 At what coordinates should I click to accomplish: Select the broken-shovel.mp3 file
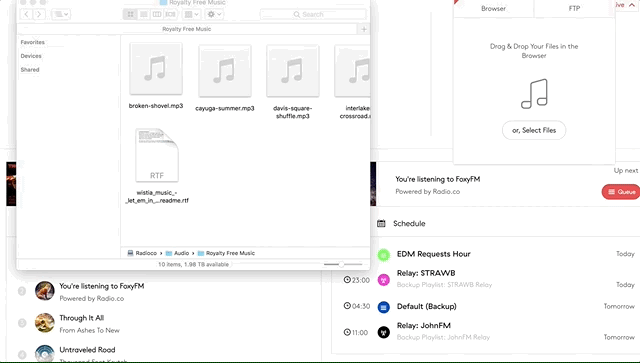coord(156,76)
